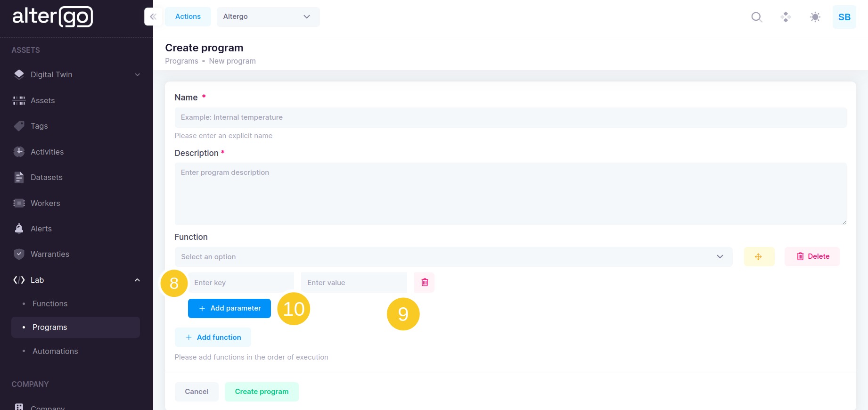The image size is (868, 410).
Task: Click the yellow move handle icon
Action: coord(759,256)
